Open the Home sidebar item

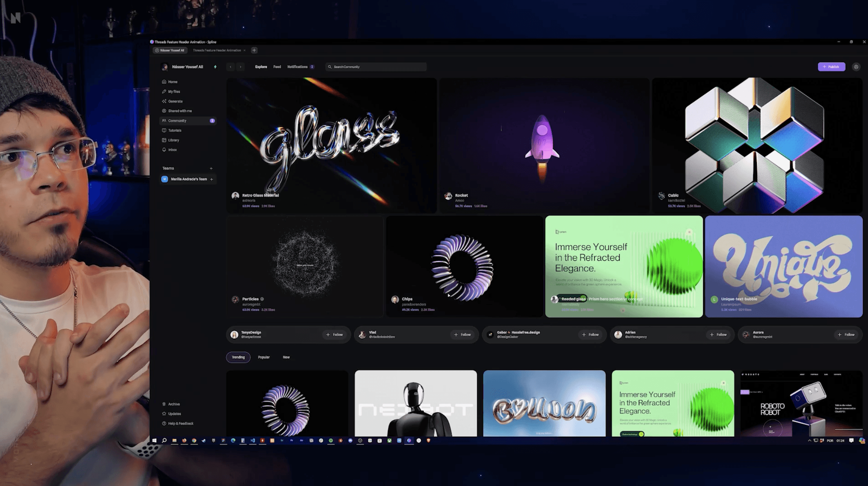coord(172,82)
